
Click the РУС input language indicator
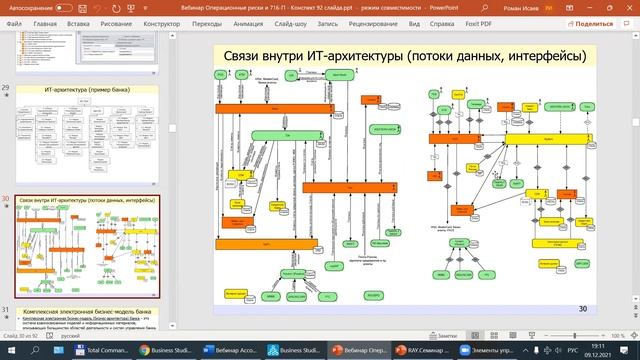[573, 350]
